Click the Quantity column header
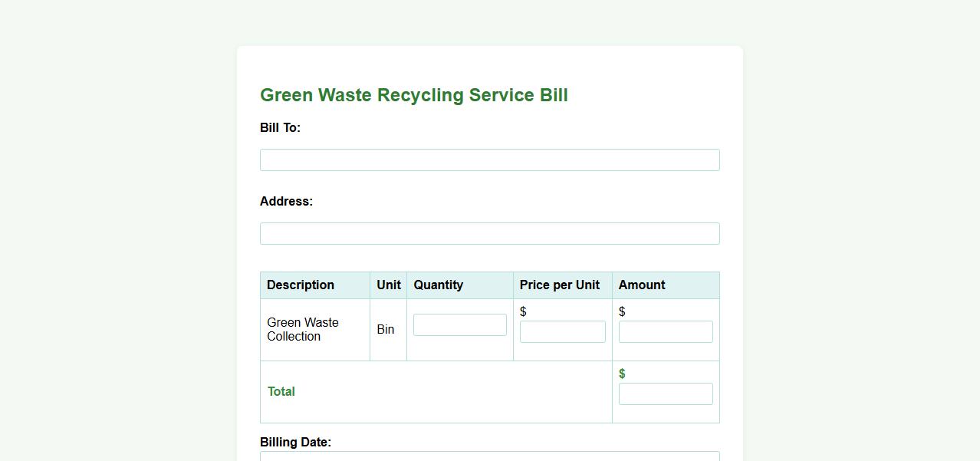 pos(438,285)
